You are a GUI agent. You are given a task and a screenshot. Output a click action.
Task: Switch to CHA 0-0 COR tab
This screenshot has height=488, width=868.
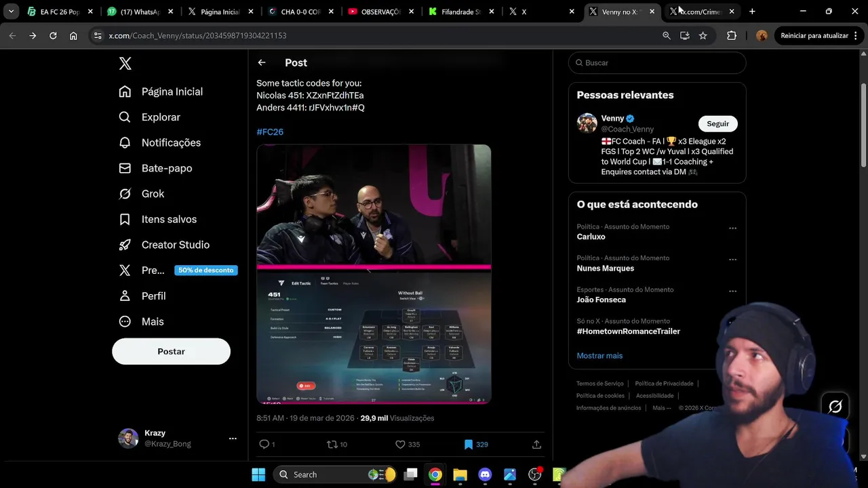[x=301, y=12]
